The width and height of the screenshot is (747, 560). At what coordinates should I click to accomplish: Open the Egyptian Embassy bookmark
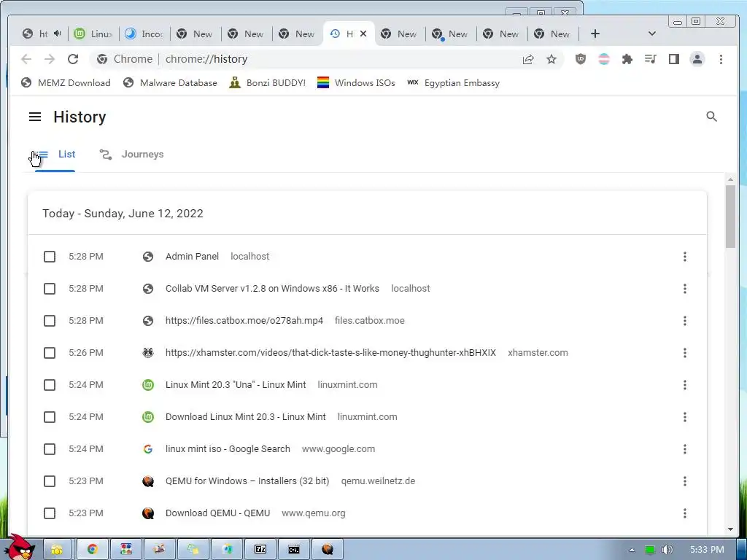[454, 83]
